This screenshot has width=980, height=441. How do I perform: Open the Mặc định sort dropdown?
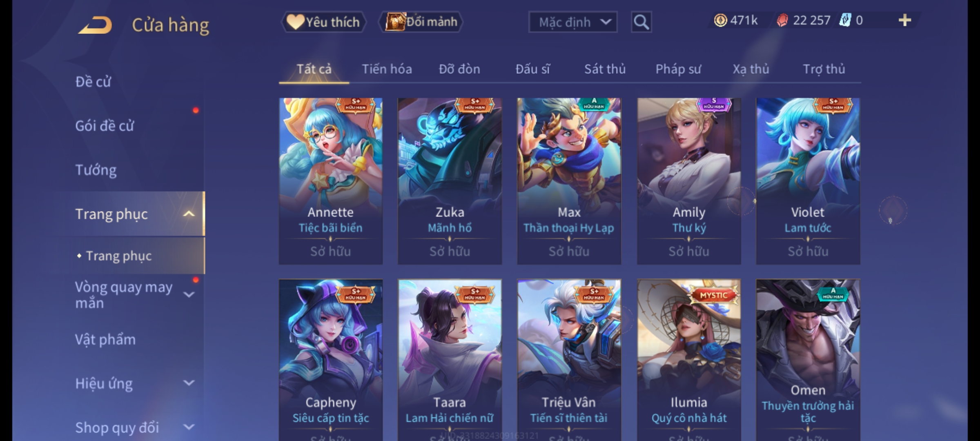pos(572,22)
